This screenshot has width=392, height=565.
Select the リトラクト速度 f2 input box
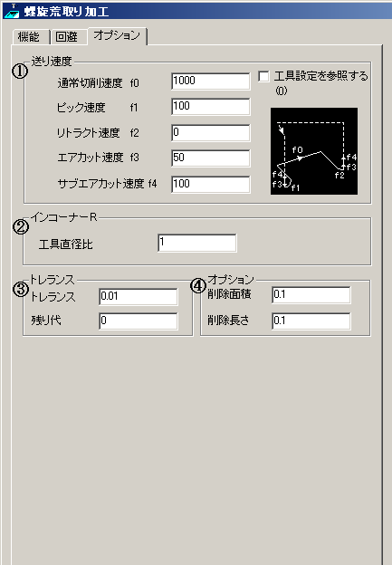(211, 133)
